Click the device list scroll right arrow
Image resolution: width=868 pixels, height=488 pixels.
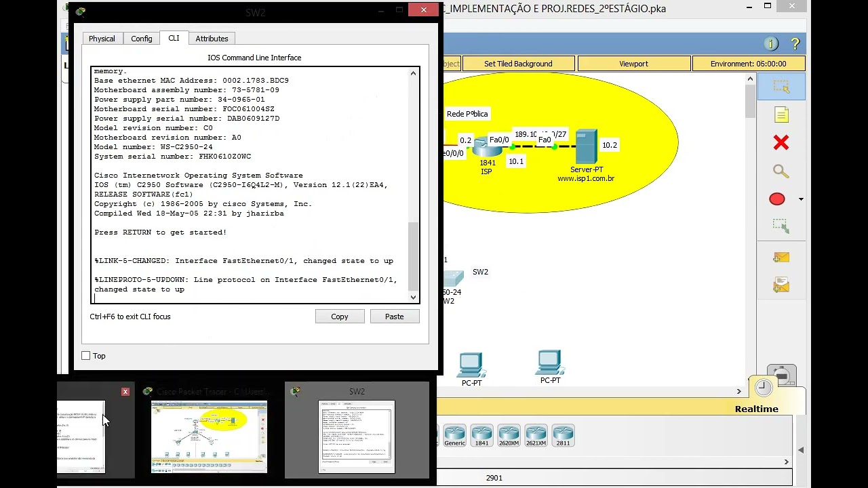point(787,462)
